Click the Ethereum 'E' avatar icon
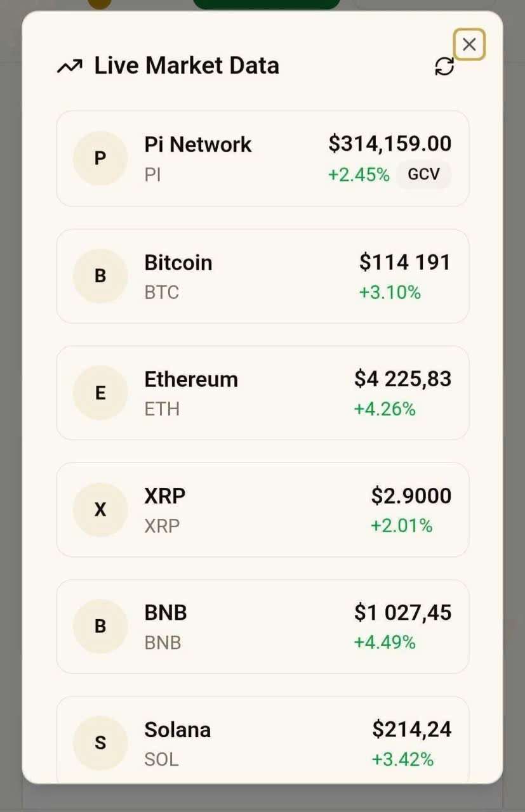The image size is (525, 812). pyautogui.click(x=100, y=393)
